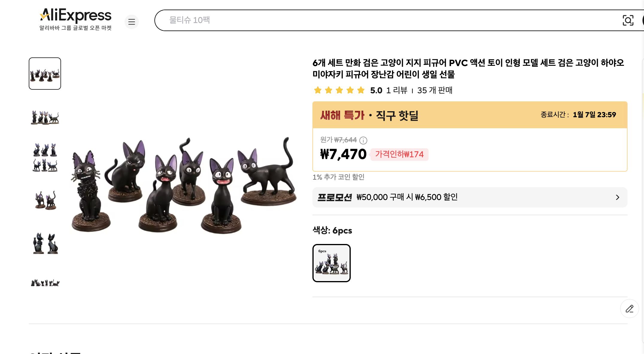
Task: Click the partially visible account icon top right
Action: point(643,20)
